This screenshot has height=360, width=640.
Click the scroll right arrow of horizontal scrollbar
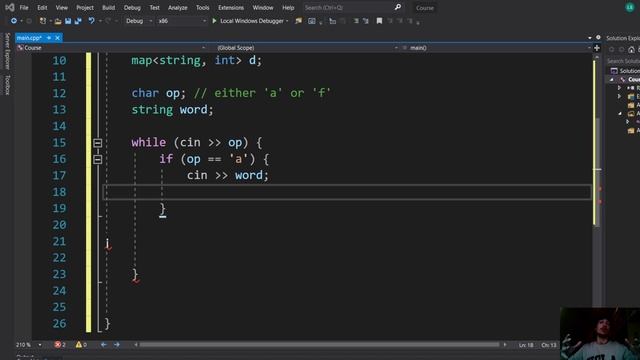pyautogui.click(x=505, y=345)
